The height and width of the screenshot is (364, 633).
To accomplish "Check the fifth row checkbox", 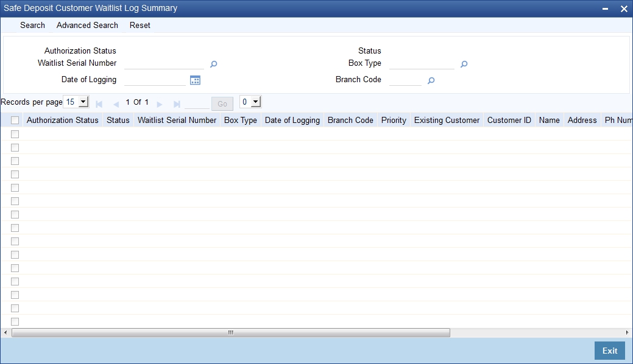I will pyautogui.click(x=15, y=187).
